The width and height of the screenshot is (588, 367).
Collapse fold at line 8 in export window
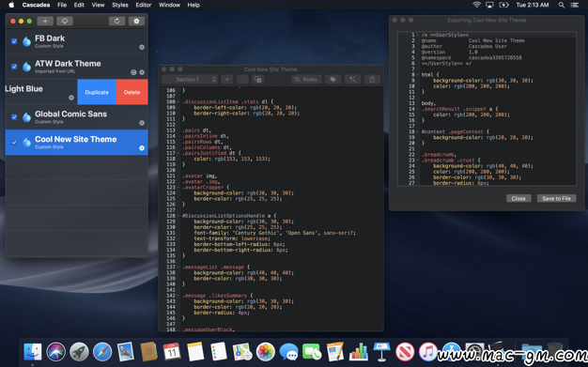tap(417, 74)
